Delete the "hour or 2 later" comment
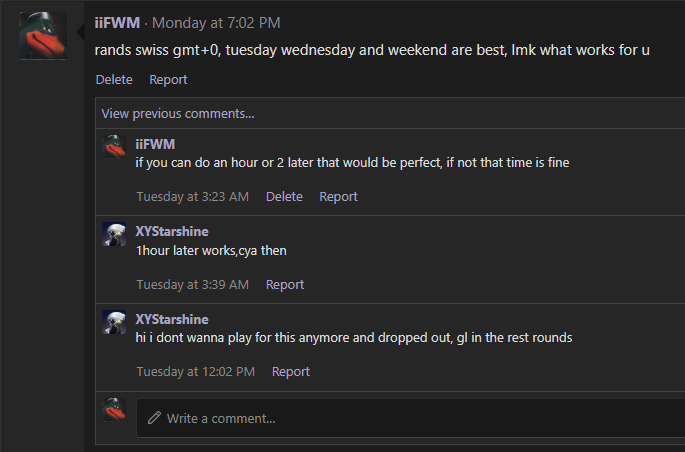The height and width of the screenshot is (452, 685). [284, 197]
